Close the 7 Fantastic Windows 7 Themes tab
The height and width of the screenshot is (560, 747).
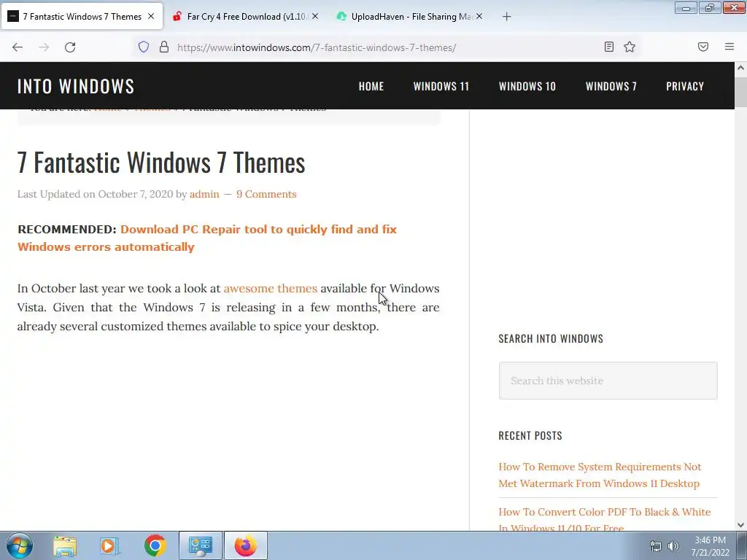tap(151, 16)
